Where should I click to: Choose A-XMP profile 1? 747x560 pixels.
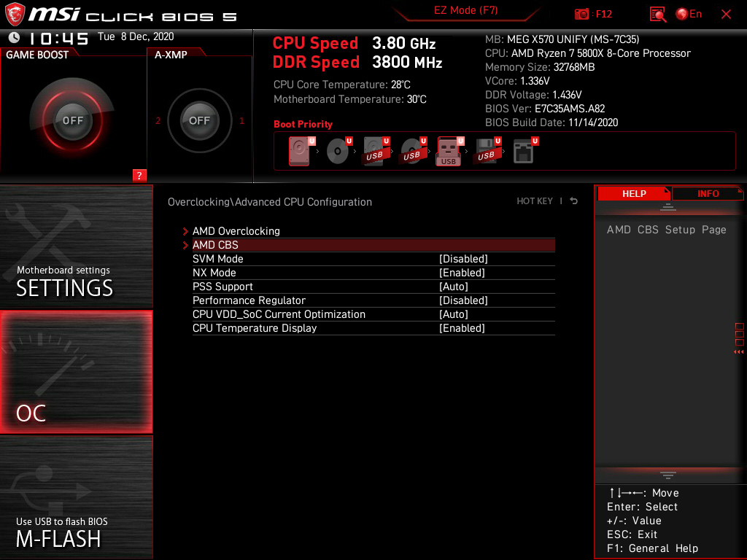click(241, 121)
